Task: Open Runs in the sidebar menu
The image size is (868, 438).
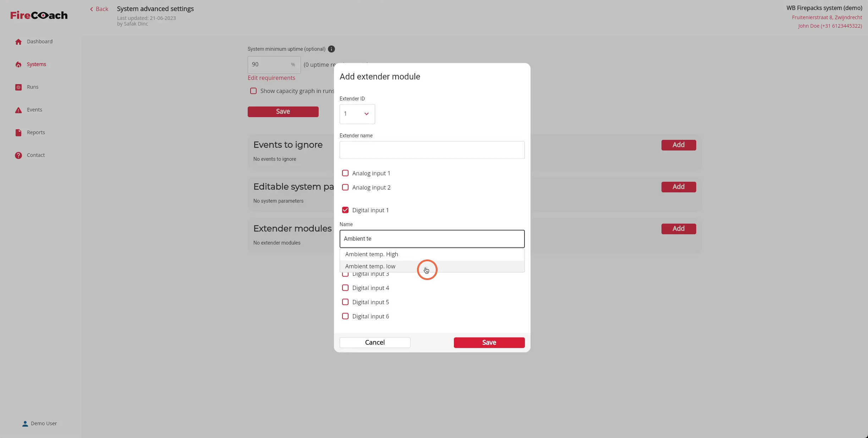Action: [33, 87]
